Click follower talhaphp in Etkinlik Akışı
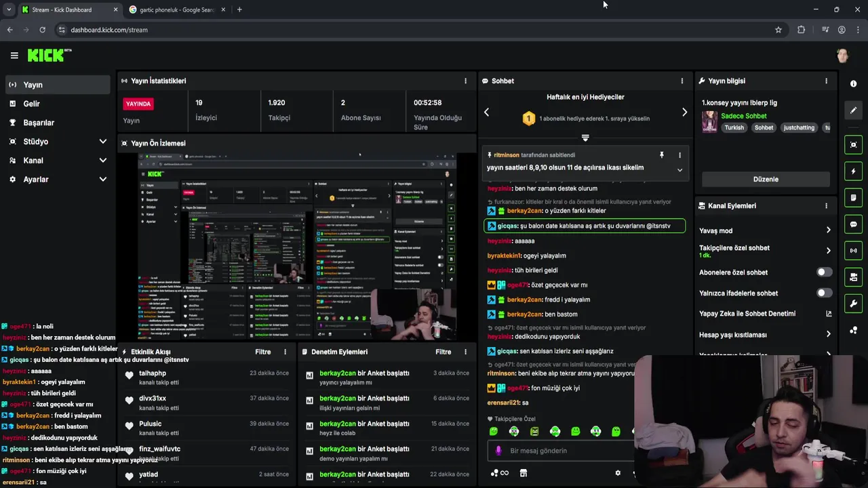The image size is (868, 488). (153, 373)
